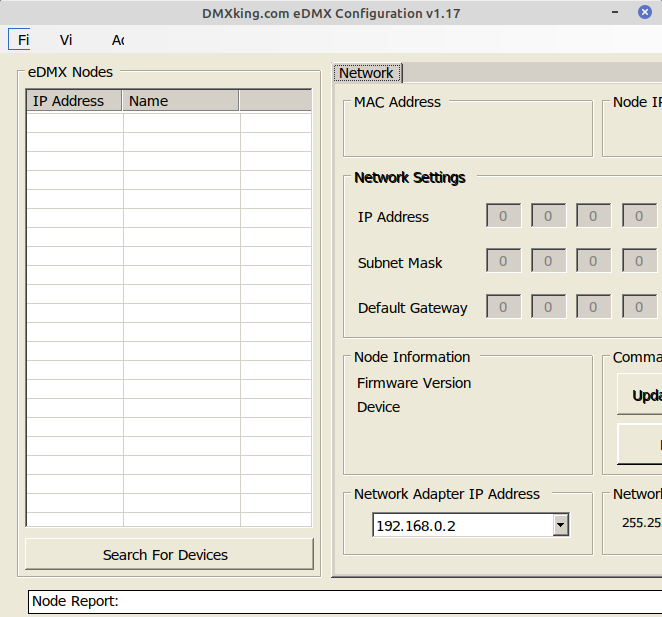Click the partially visible Update button
The height and width of the screenshot is (617, 662).
coord(640,394)
